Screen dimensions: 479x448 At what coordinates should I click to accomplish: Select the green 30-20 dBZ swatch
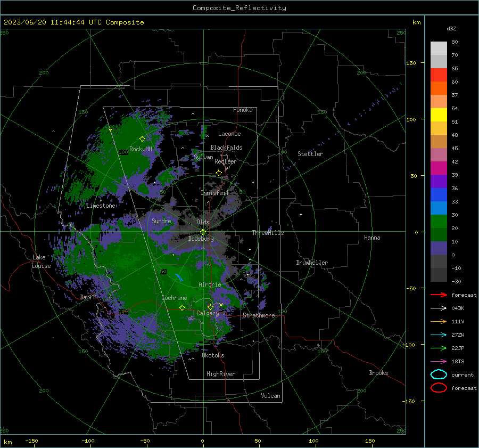[x=439, y=222]
